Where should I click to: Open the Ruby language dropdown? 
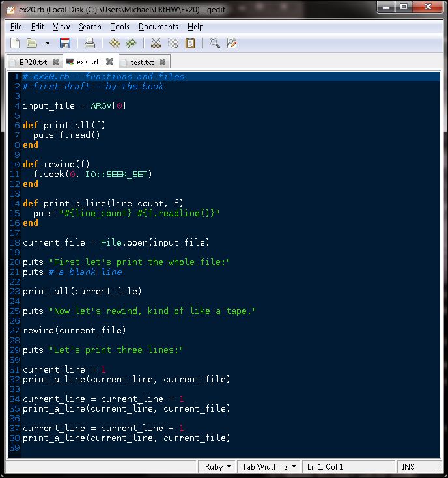(x=217, y=467)
